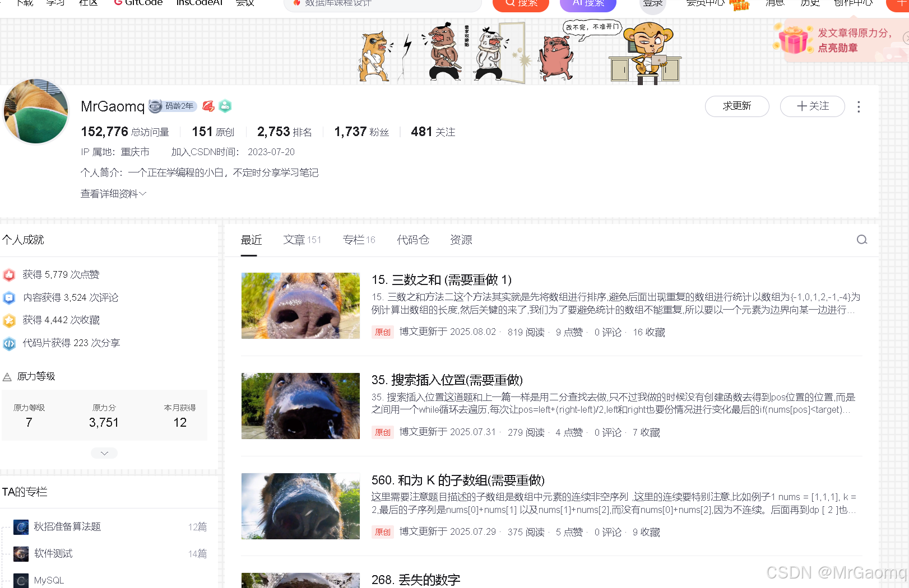The height and width of the screenshot is (588, 909).
Task: Click thumbnail of 搜索插入位置 article
Action: coord(300,406)
